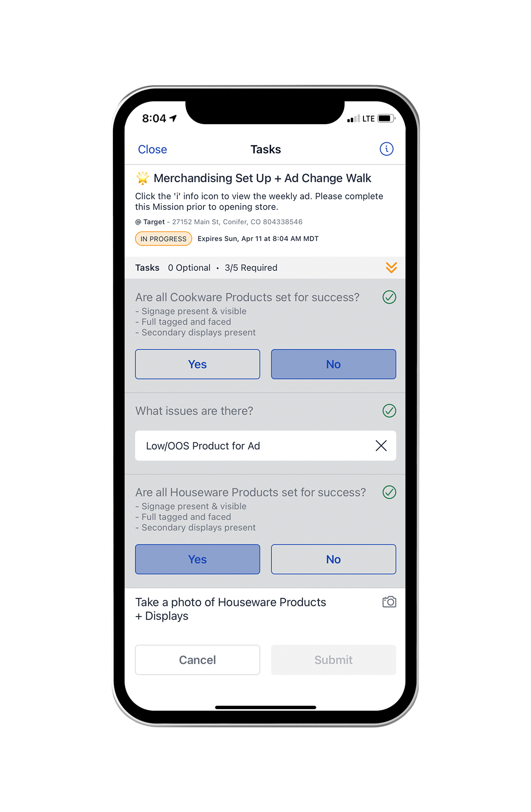Select Yes for Houseware Products question
531x812 pixels.
[x=197, y=559]
